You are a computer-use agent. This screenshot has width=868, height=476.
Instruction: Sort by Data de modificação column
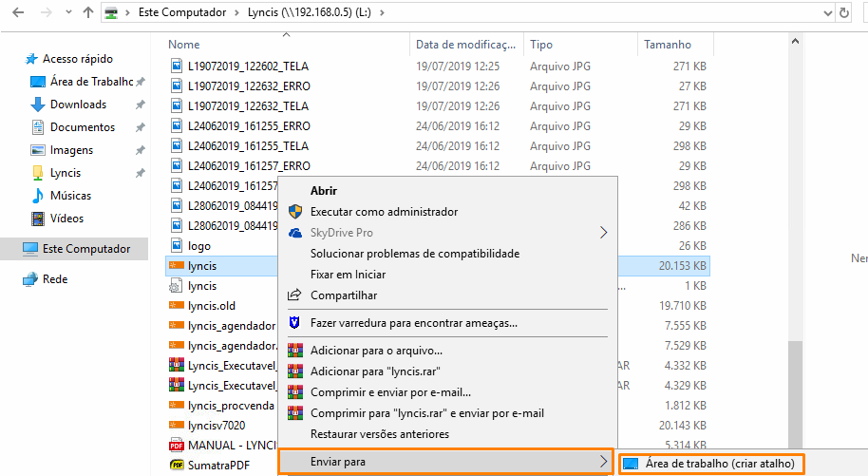coord(466,45)
